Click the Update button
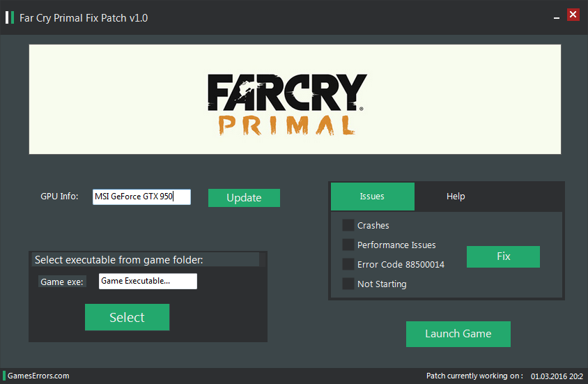Image resolution: width=588 pixels, height=384 pixels. click(244, 198)
